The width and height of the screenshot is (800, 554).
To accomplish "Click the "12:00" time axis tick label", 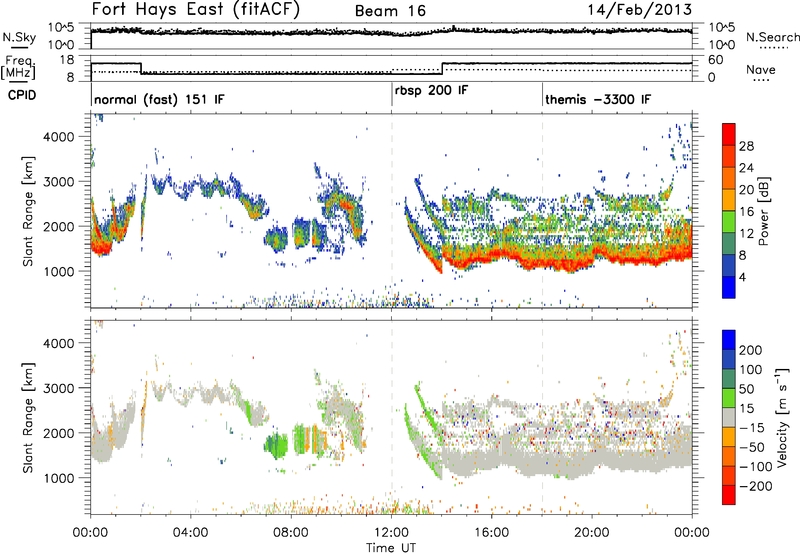I will point(391,533).
